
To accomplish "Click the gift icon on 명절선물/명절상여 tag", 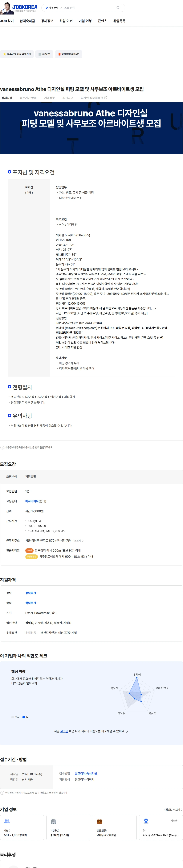I will pyautogui.click(x=59, y=54).
